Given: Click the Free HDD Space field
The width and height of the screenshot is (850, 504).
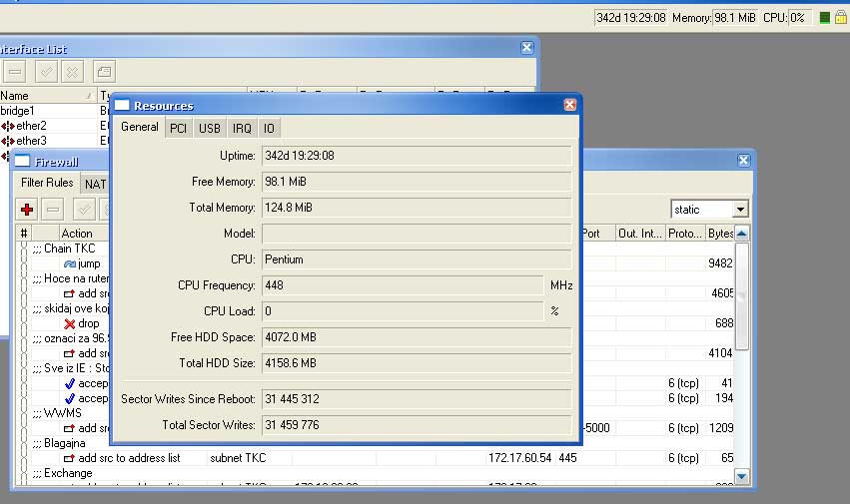Looking at the screenshot, I should [x=417, y=337].
